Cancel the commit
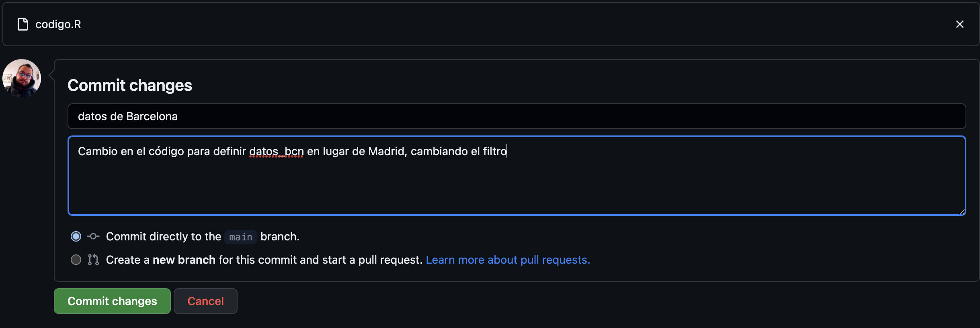Viewport: 980px width, 328px height. point(205,301)
